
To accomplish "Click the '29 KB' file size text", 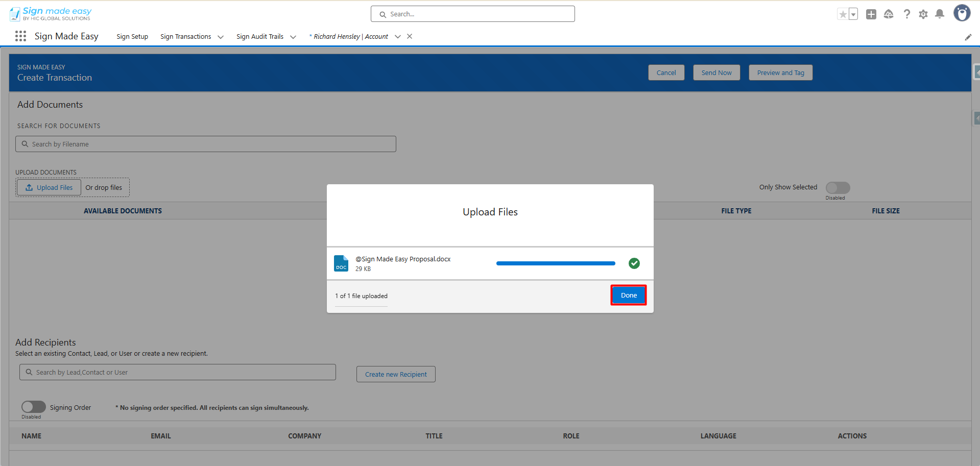I will point(363,269).
